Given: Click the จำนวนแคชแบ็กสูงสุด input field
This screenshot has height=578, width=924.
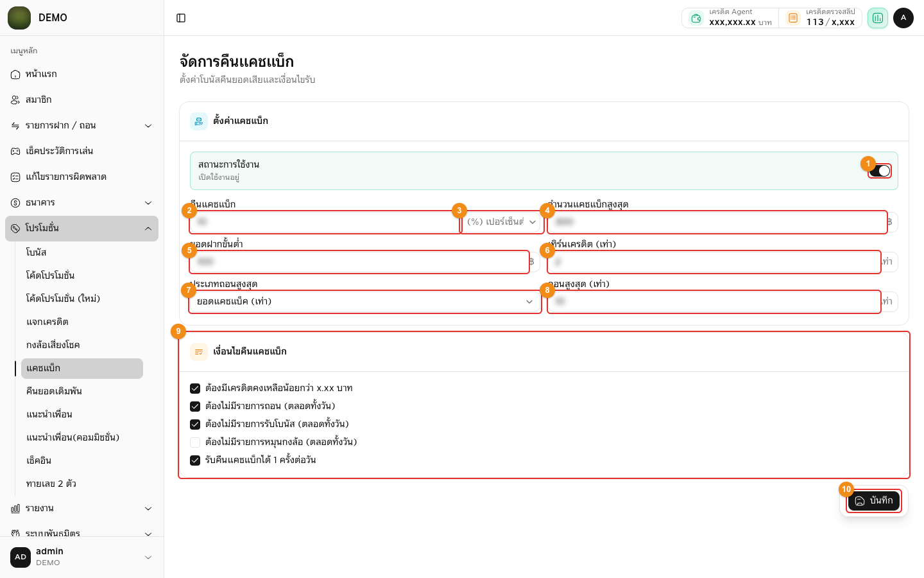Looking at the screenshot, I should tap(717, 222).
